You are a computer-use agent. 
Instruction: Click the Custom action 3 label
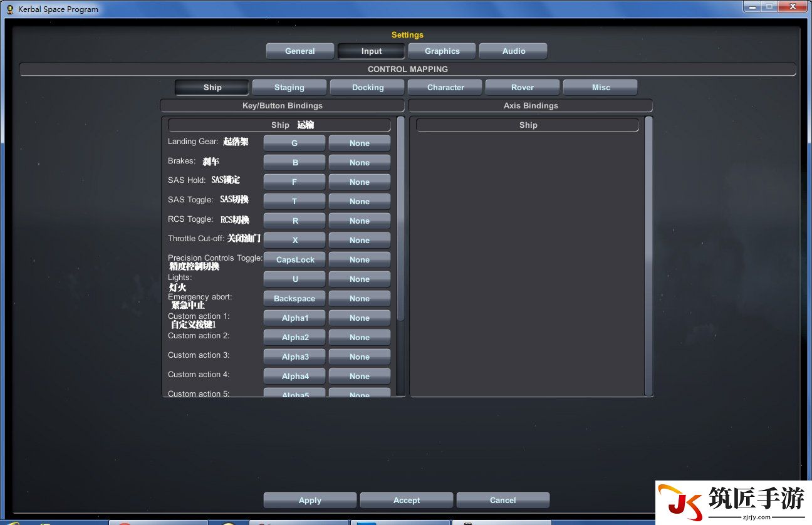[x=199, y=355]
